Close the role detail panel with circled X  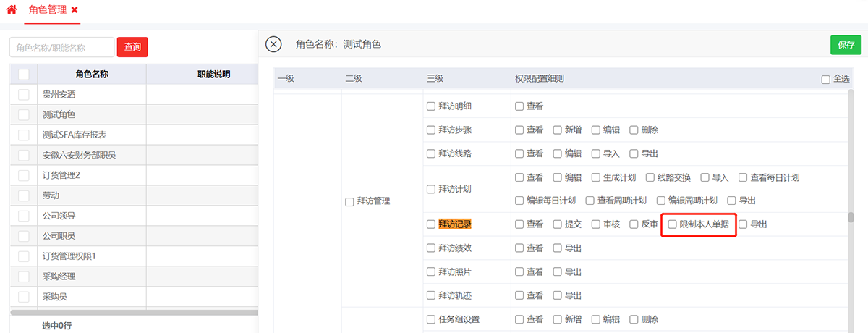(x=273, y=44)
